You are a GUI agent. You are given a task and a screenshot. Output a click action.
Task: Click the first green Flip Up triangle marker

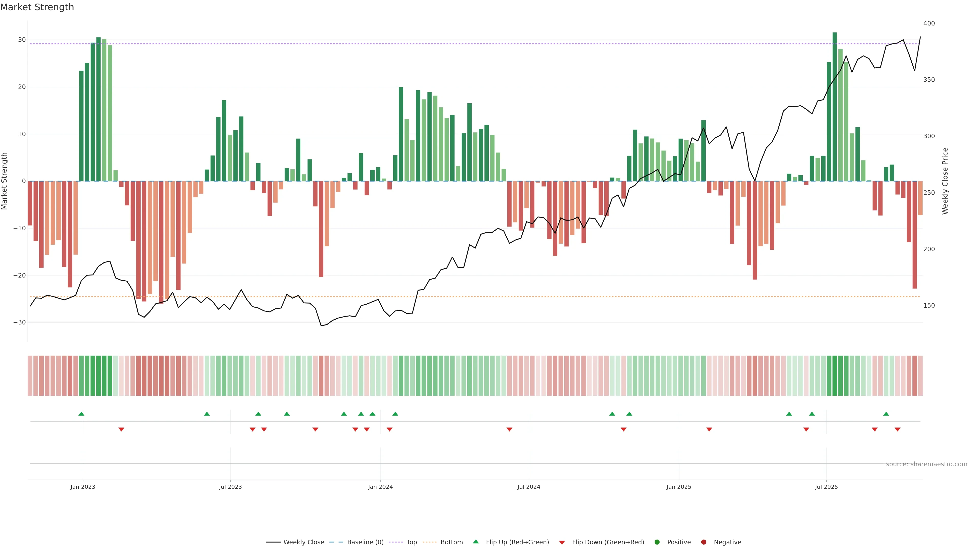[x=81, y=414]
